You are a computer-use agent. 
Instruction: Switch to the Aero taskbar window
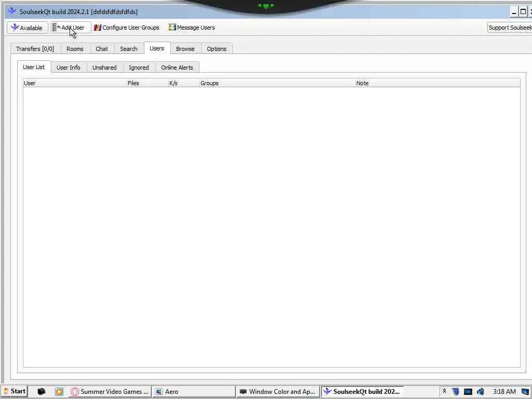click(193, 392)
